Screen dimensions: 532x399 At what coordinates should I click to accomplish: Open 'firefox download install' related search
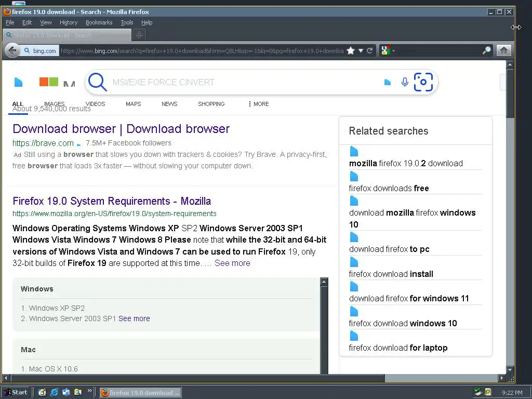pyautogui.click(x=391, y=274)
